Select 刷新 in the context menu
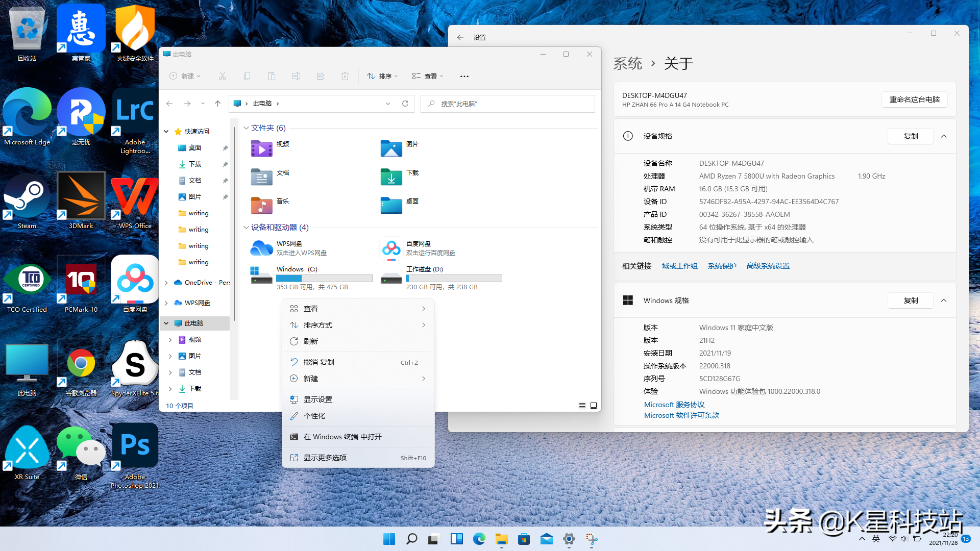The width and height of the screenshot is (980, 551). coord(311,341)
